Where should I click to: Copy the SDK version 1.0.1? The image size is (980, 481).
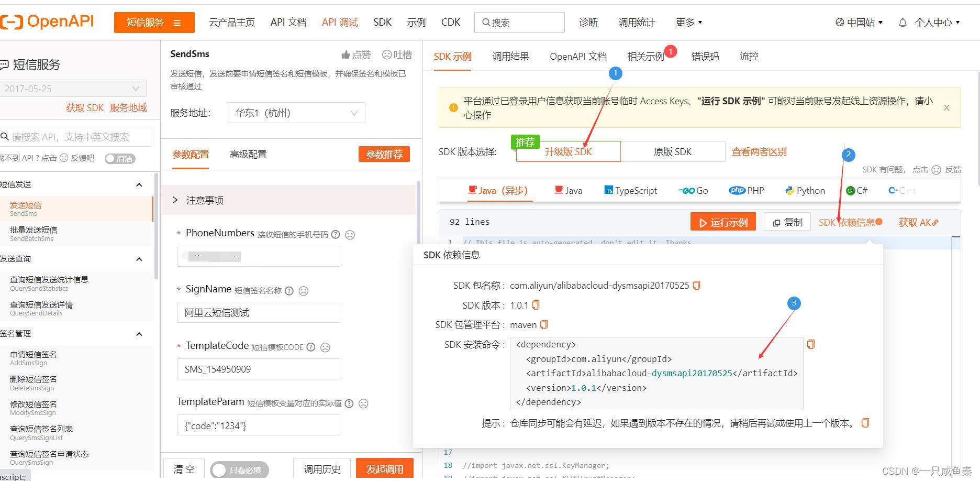(x=536, y=305)
